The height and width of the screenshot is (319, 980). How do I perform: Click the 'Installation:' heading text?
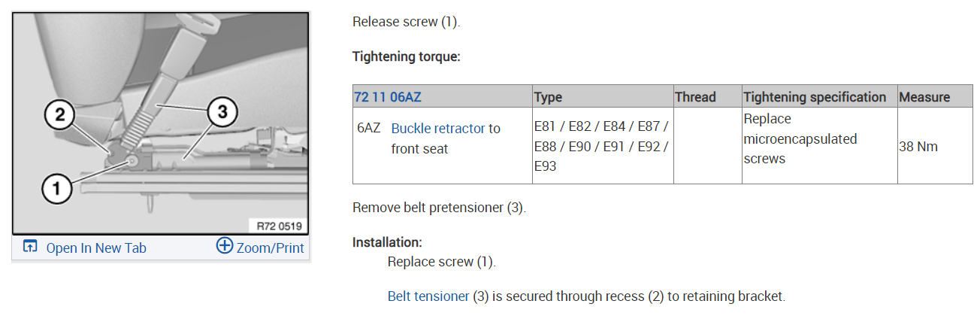click(x=387, y=242)
